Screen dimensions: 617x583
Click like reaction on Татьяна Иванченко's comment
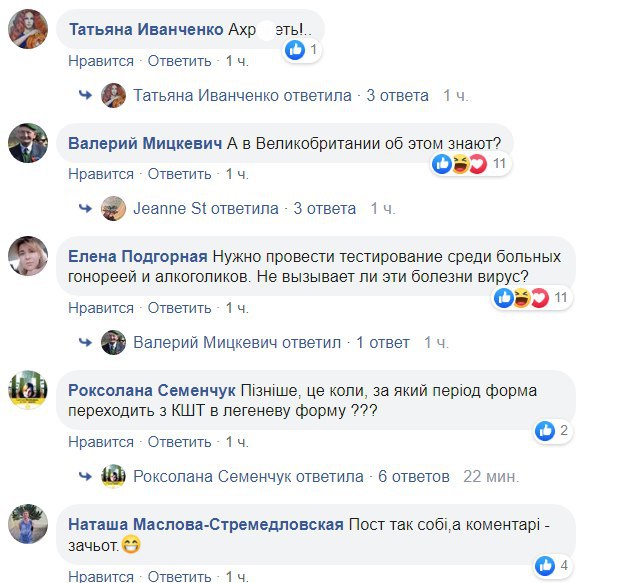coord(295,50)
